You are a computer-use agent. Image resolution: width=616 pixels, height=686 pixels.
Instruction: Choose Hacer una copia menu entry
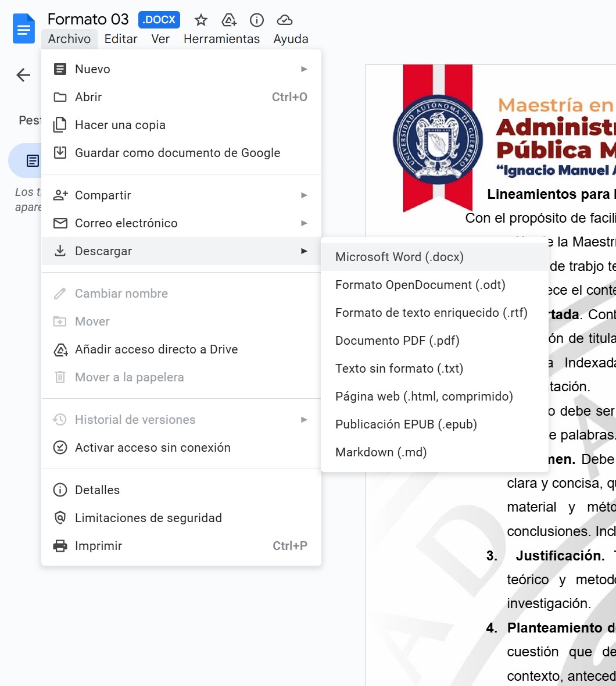click(x=181, y=125)
